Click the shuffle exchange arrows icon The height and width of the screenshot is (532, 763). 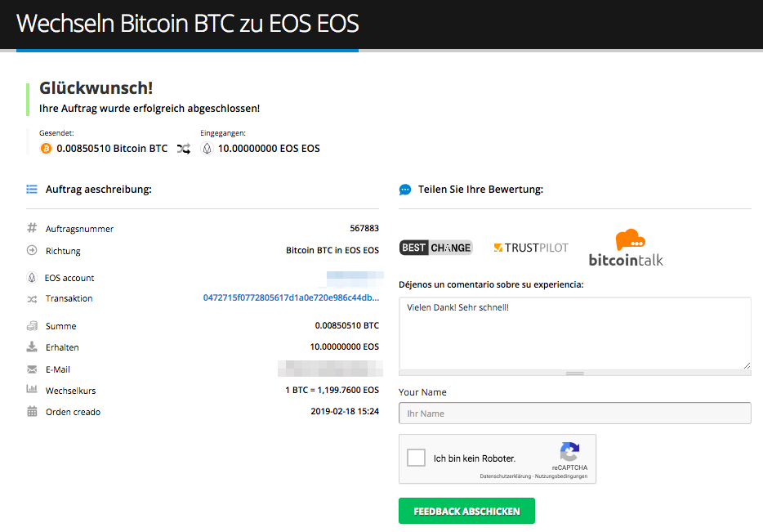pos(184,149)
